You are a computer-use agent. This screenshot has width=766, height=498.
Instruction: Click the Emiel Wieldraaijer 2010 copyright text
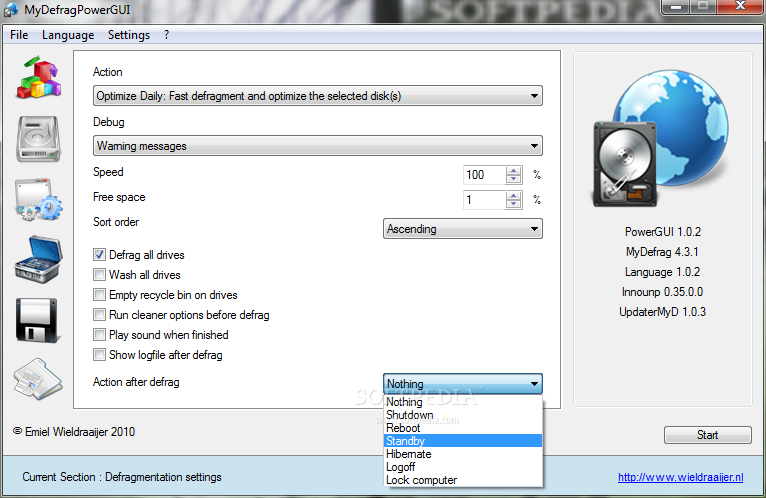(74, 432)
